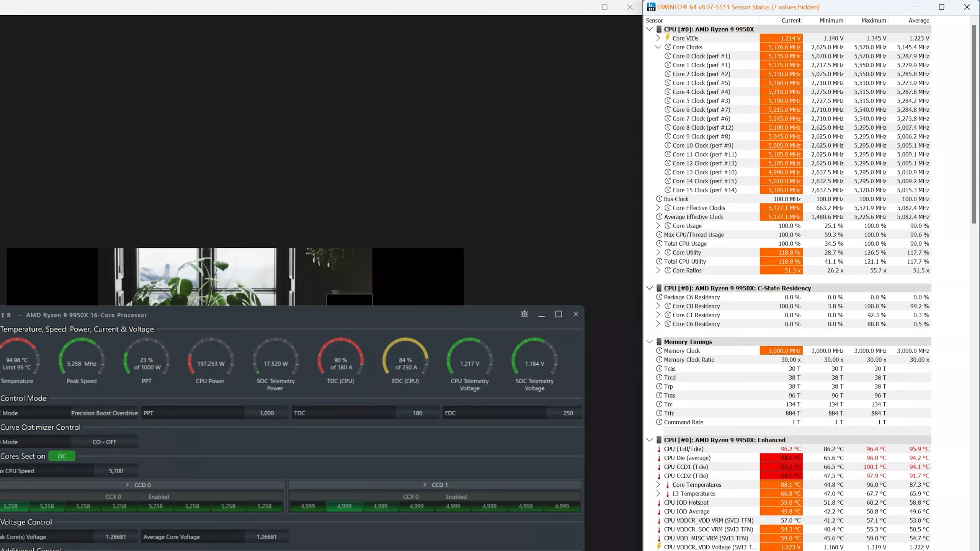980x551 pixels.
Task: Click the chip icon beside Memory Timings header
Action: 659,342
